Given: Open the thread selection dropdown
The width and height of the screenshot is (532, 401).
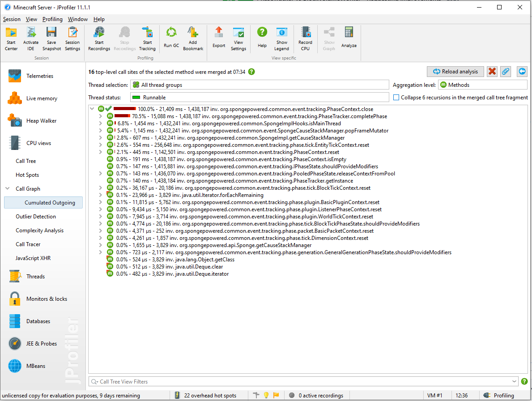Looking at the screenshot, I should click(260, 84).
